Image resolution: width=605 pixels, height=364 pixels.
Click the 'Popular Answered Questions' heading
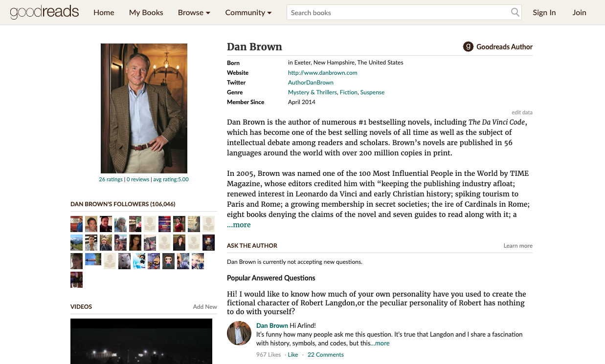click(271, 278)
